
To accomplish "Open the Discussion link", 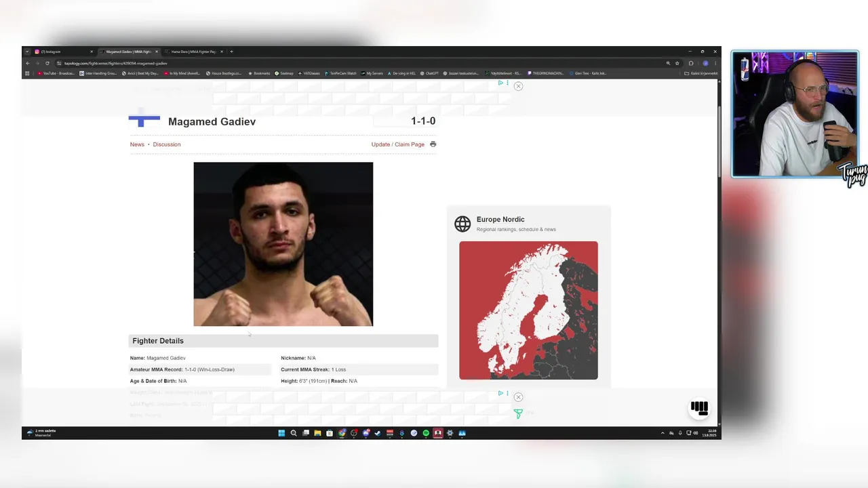I will [167, 144].
